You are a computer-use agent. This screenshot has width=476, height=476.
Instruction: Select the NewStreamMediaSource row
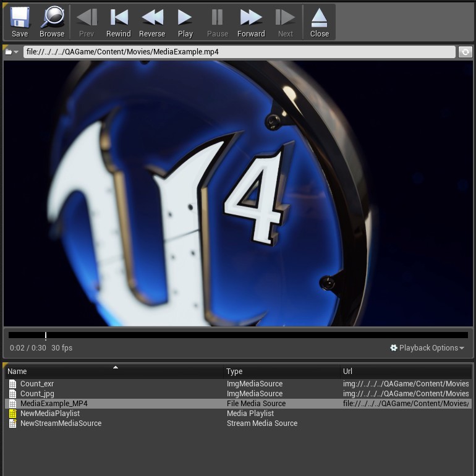click(238, 423)
